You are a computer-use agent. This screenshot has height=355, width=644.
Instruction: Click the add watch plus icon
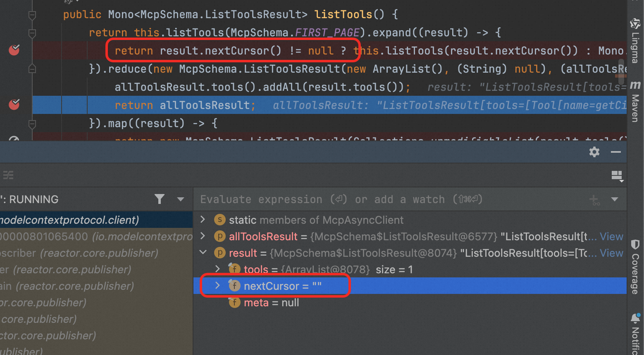tap(594, 200)
